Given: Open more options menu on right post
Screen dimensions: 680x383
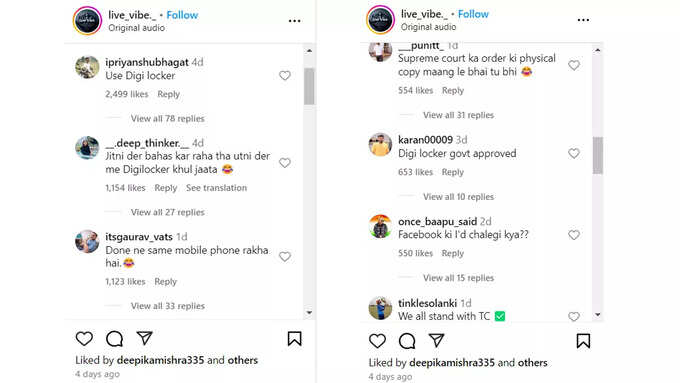Looking at the screenshot, I should click(583, 20).
